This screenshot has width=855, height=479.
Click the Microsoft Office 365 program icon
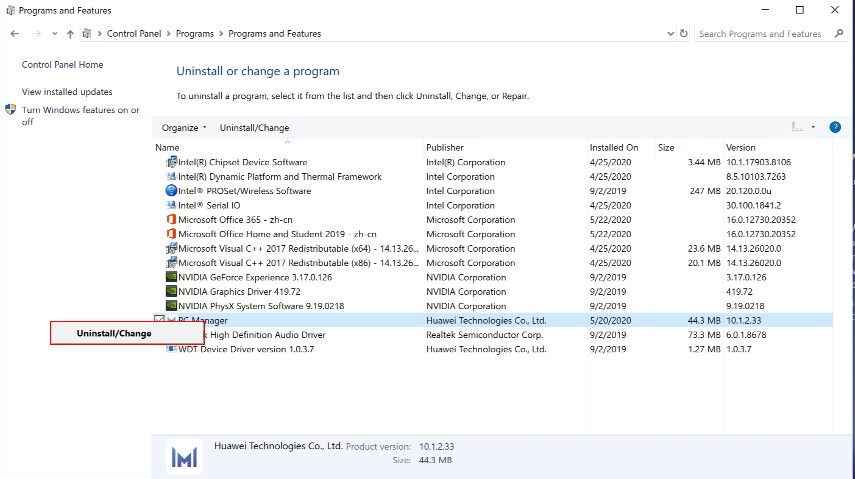[171, 220]
